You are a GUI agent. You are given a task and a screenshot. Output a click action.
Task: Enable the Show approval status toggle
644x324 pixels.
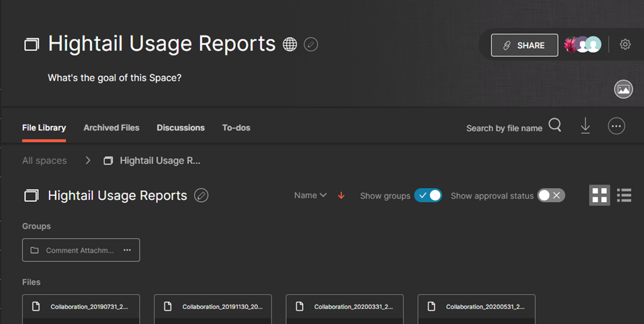coord(551,195)
